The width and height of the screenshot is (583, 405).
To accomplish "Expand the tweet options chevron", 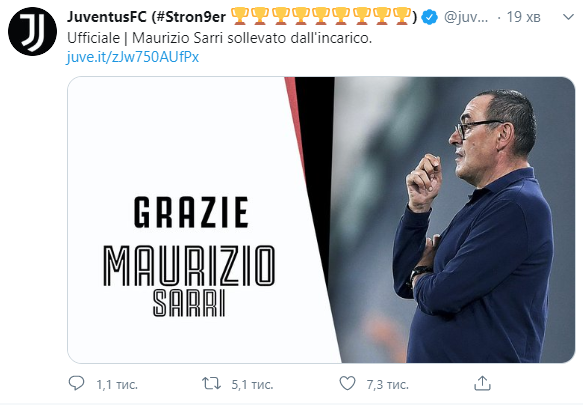I will [x=568, y=17].
